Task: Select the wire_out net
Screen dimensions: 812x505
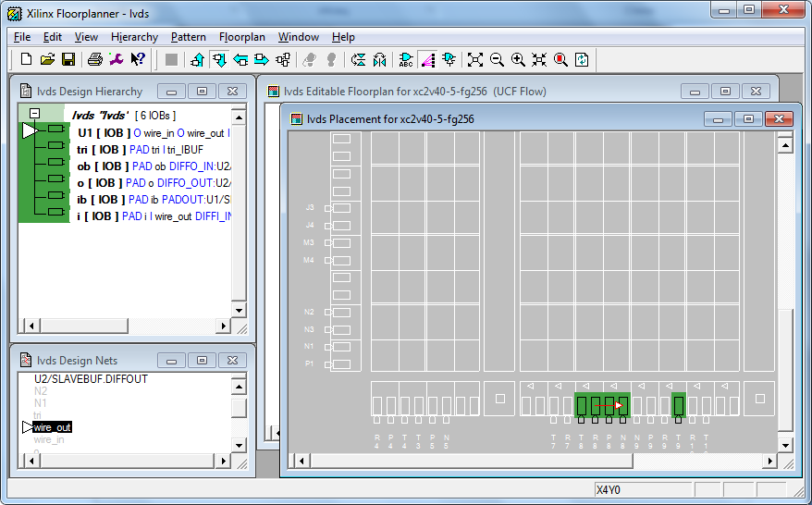Action: 52,427
